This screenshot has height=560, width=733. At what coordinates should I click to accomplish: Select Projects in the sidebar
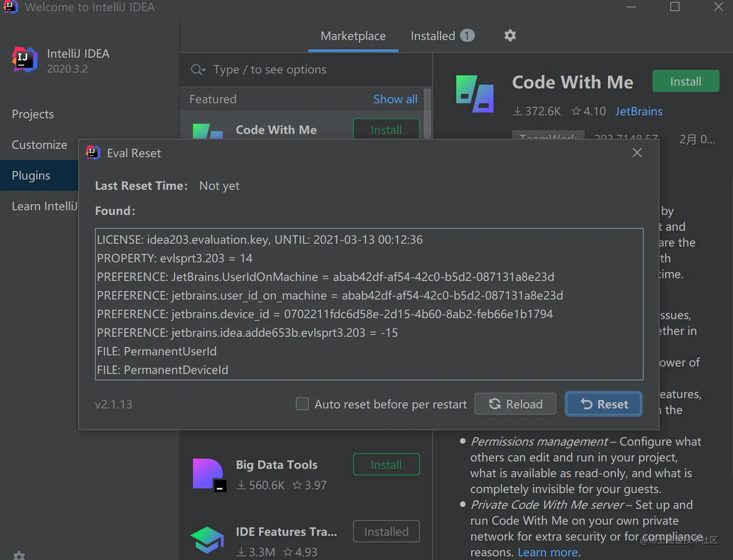32,114
